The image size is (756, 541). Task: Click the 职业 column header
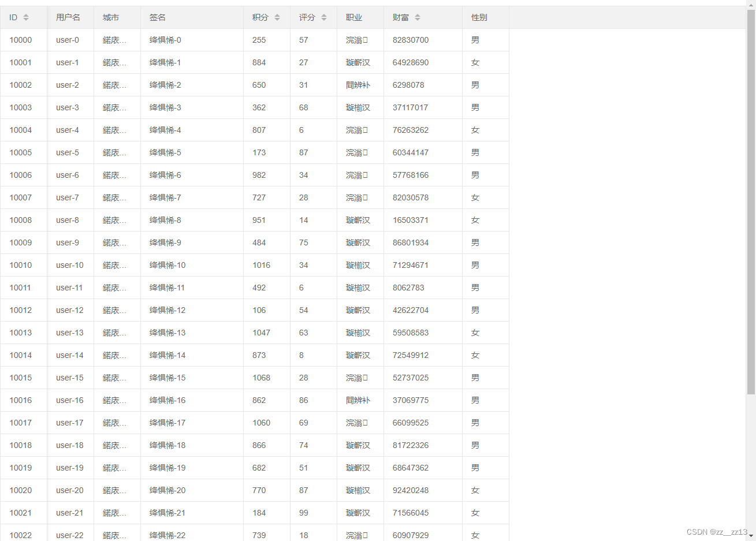(353, 17)
